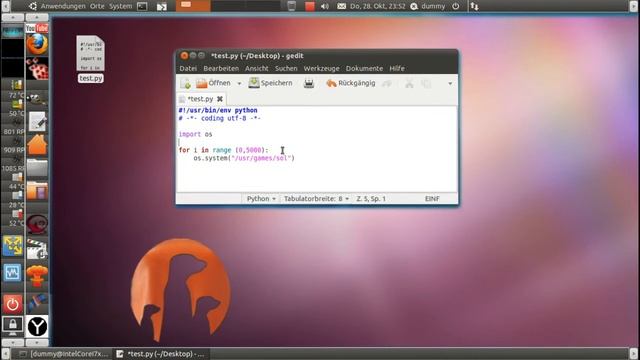Click the cut scissors icon
Screen dimensions: 640x360
pyautogui.click(x=409, y=83)
